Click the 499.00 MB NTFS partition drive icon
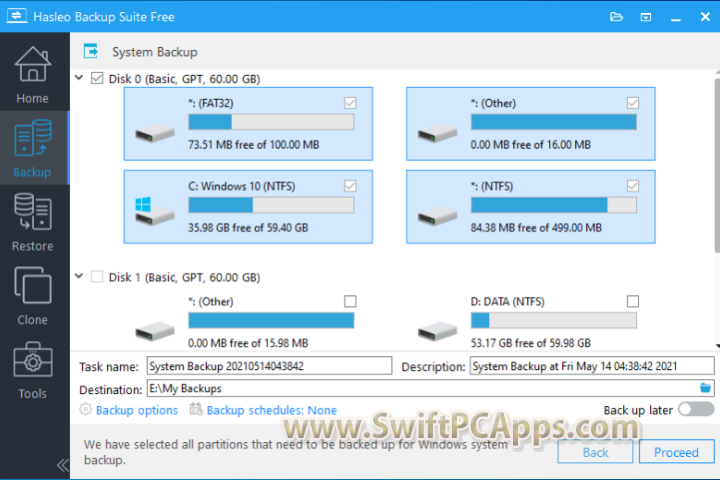Image resolution: width=720 pixels, height=480 pixels. [x=437, y=216]
